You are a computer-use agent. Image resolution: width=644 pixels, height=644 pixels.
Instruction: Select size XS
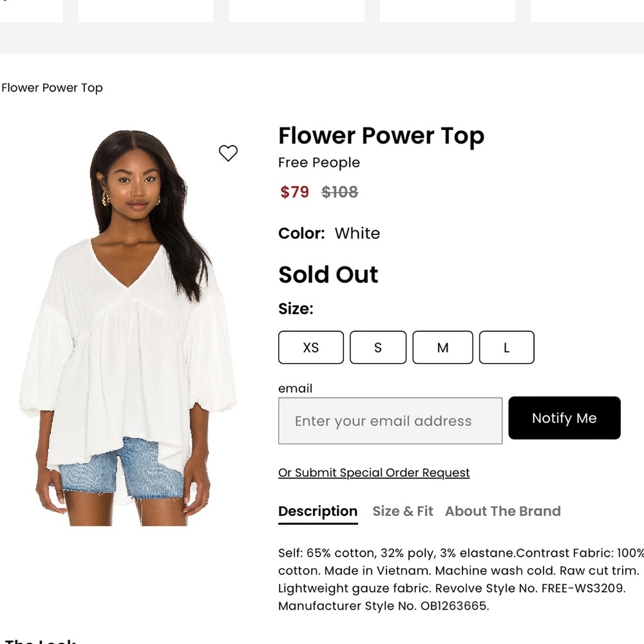tap(310, 347)
